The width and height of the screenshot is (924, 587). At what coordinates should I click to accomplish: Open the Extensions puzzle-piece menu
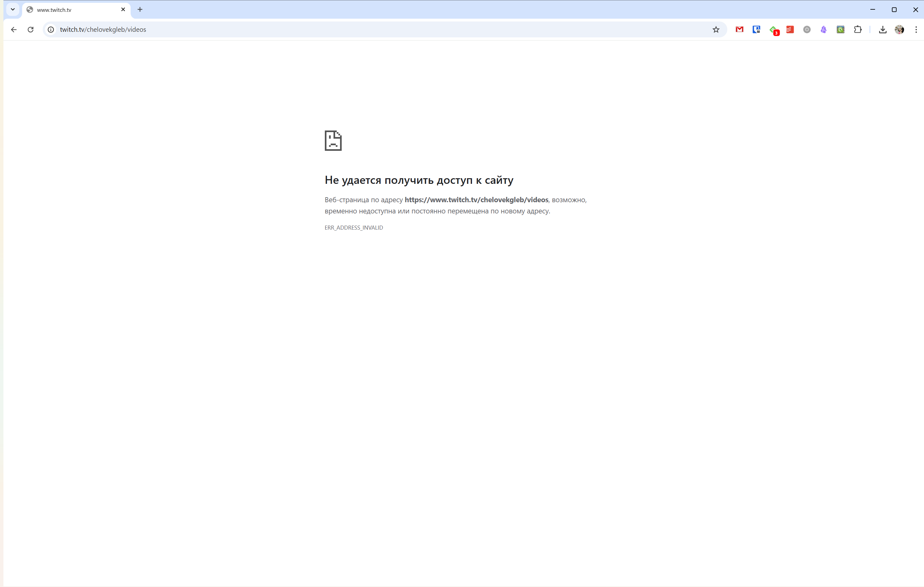(x=858, y=30)
